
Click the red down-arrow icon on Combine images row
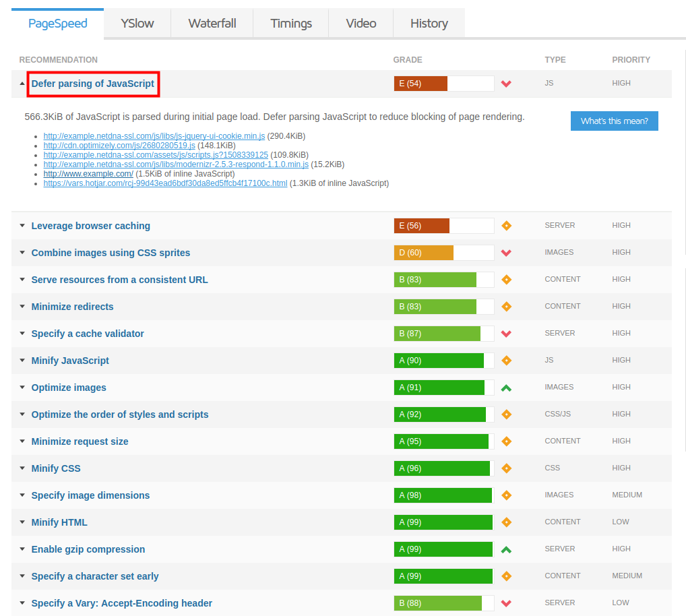[x=506, y=253]
